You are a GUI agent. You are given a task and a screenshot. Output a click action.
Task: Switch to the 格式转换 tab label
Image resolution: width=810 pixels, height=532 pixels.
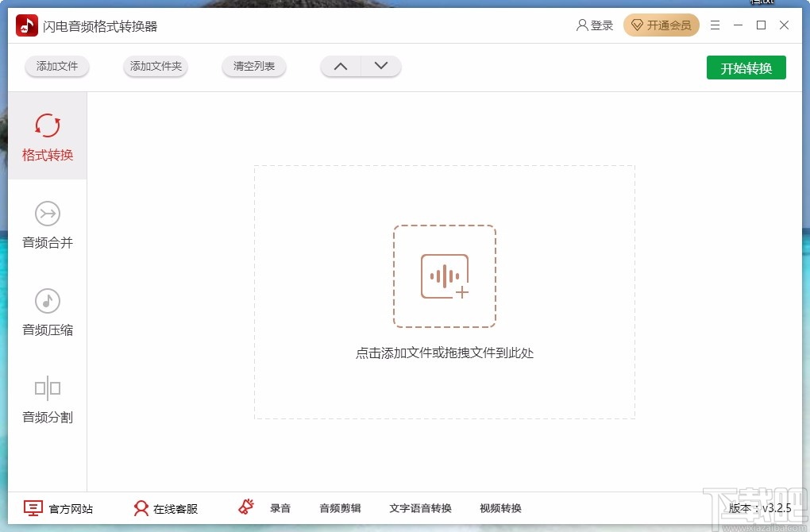(48, 155)
